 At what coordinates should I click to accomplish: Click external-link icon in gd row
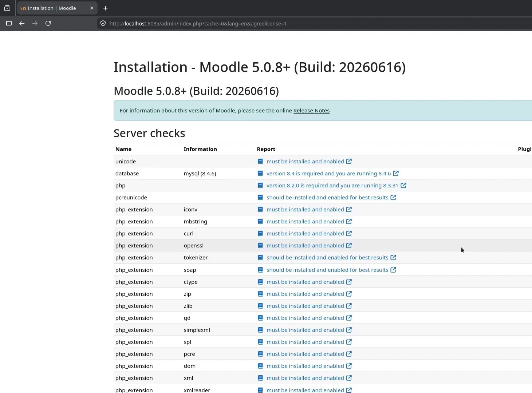[x=349, y=318]
